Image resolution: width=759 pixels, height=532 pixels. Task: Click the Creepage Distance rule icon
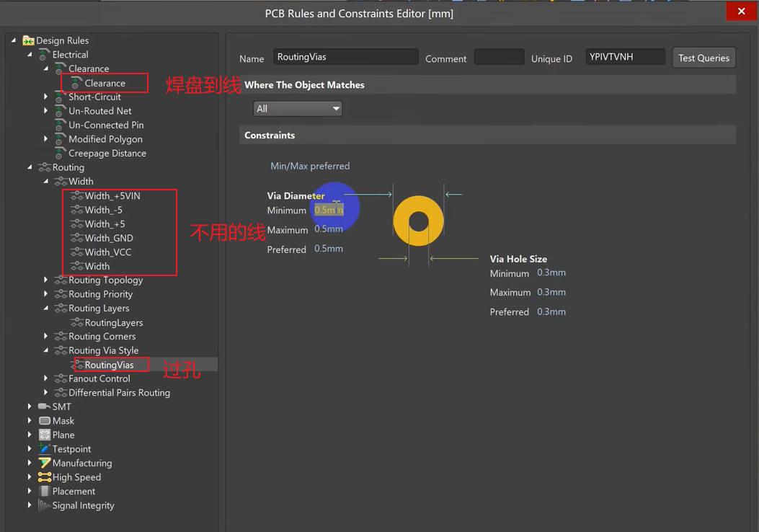pos(60,153)
